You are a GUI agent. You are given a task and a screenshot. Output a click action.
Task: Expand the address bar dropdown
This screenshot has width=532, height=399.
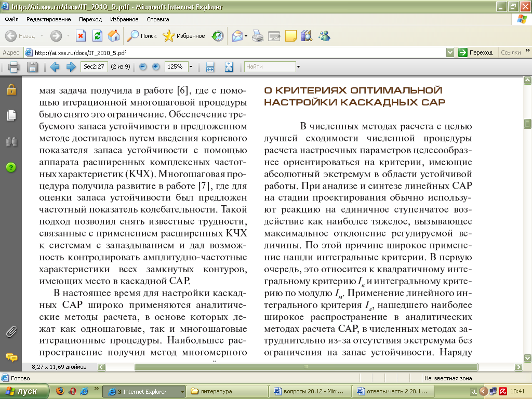450,52
